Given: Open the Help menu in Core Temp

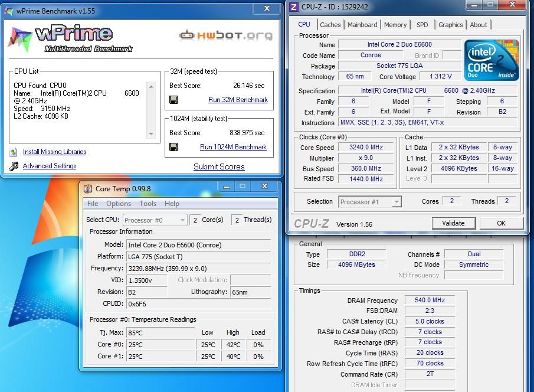Looking at the screenshot, I should tap(172, 204).
